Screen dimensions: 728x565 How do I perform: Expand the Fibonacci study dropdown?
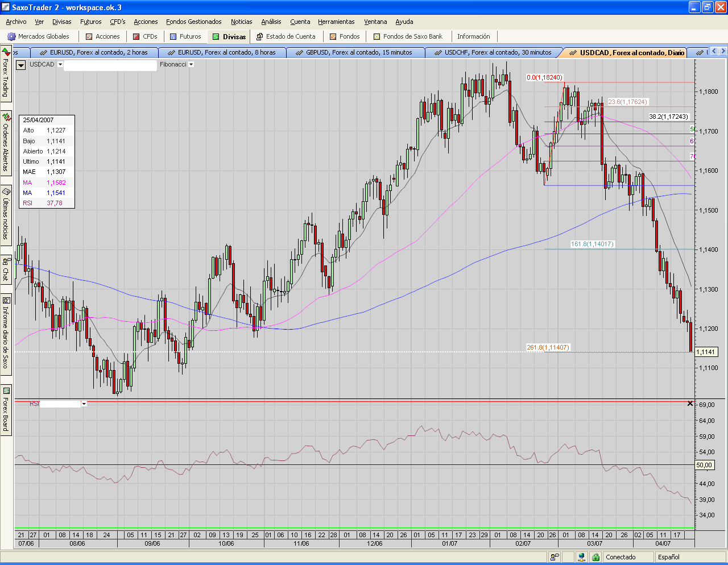click(x=191, y=65)
